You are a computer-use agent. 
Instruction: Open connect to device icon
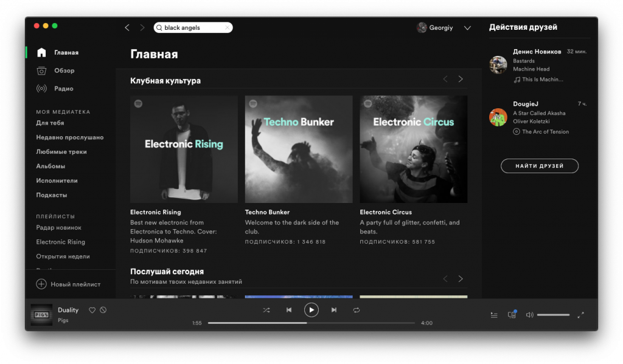(512, 315)
